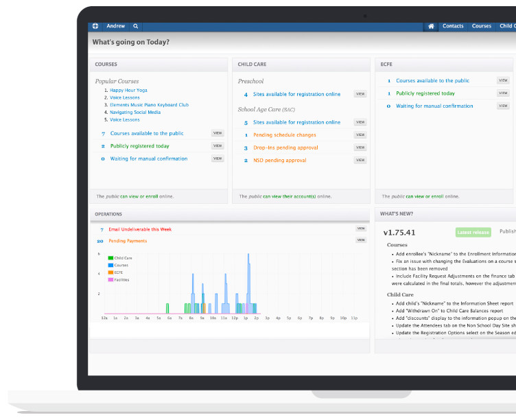
Task: Open the Contacts menu
Action: [x=453, y=26]
